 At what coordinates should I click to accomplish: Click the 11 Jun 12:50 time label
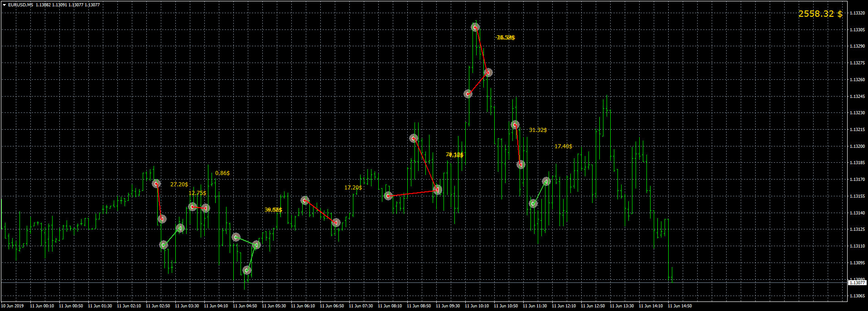click(x=593, y=306)
